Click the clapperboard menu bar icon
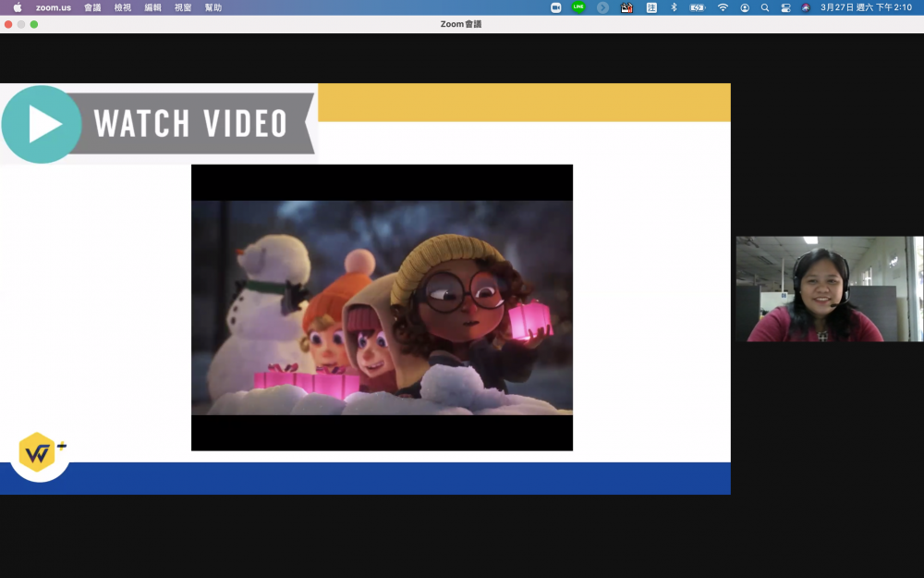Image resolution: width=924 pixels, height=578 pixels. [x=626, y=7]
